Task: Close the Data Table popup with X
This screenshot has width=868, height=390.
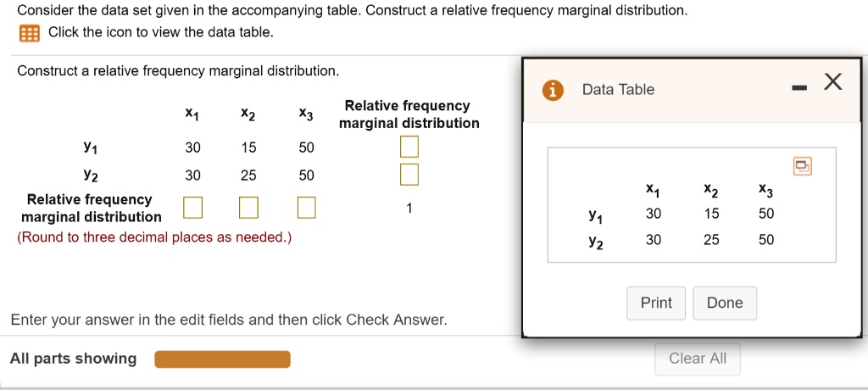Action: pyautogui.click(x=832, y=82)
